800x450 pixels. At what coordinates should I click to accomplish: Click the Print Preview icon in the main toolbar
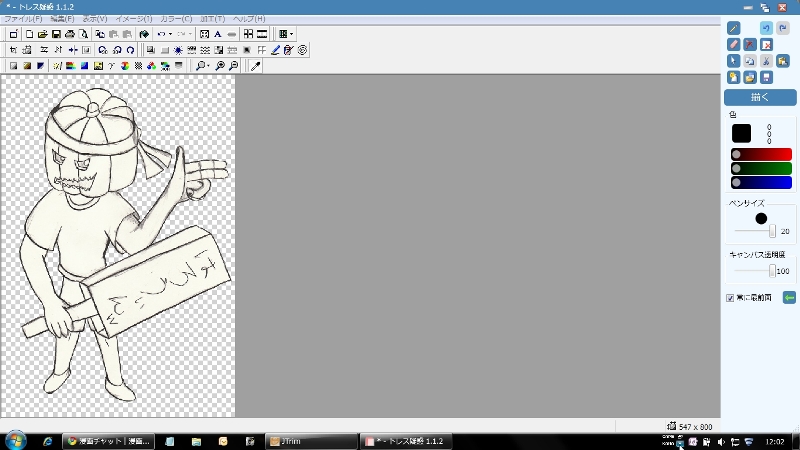pyautogui.click(x=84, y=34)
